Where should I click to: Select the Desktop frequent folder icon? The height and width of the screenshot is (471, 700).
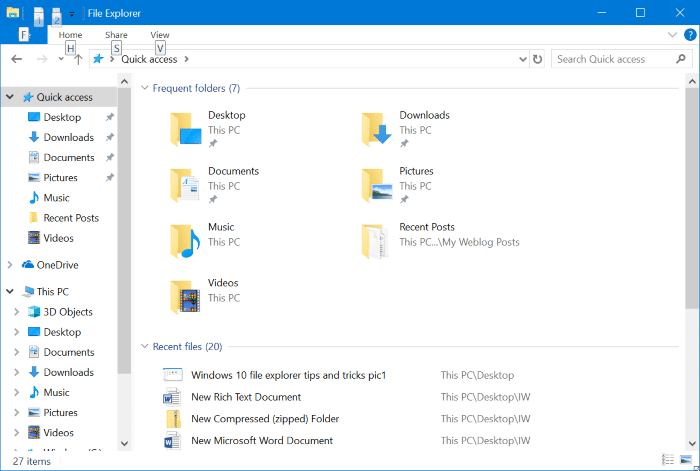(186, 129)
